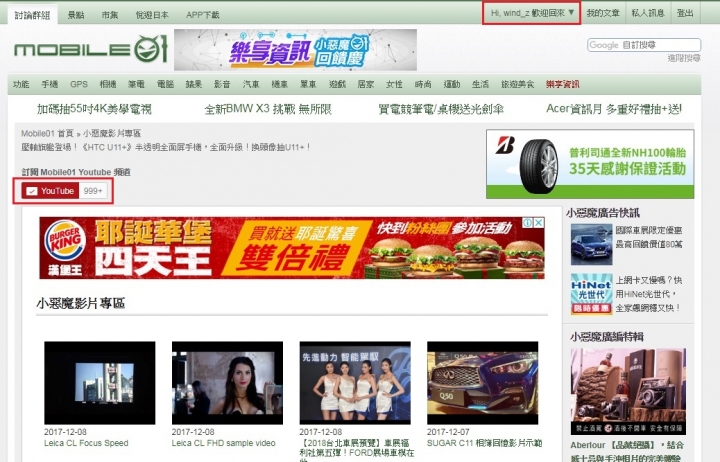
Task: Open the 居家 category menu
Action: [x=366, y=84]
